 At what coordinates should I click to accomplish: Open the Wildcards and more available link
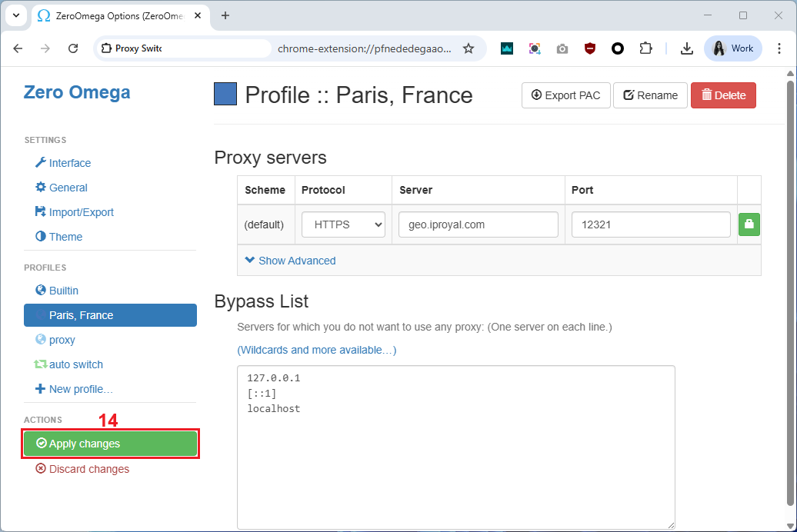316,350
